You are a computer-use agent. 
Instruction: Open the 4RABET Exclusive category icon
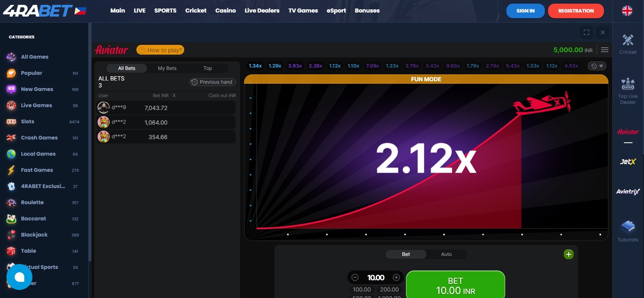(11, 186)
